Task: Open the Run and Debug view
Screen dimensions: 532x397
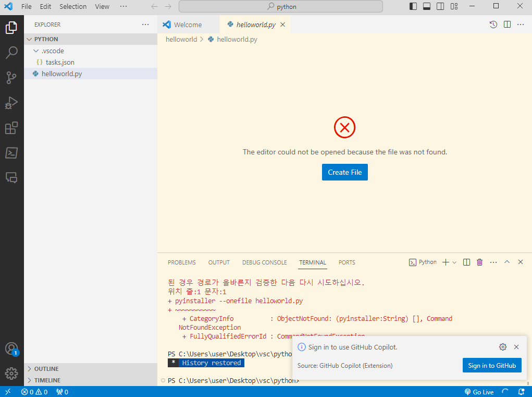Action: pyautogui.click(x=11, y=103)
